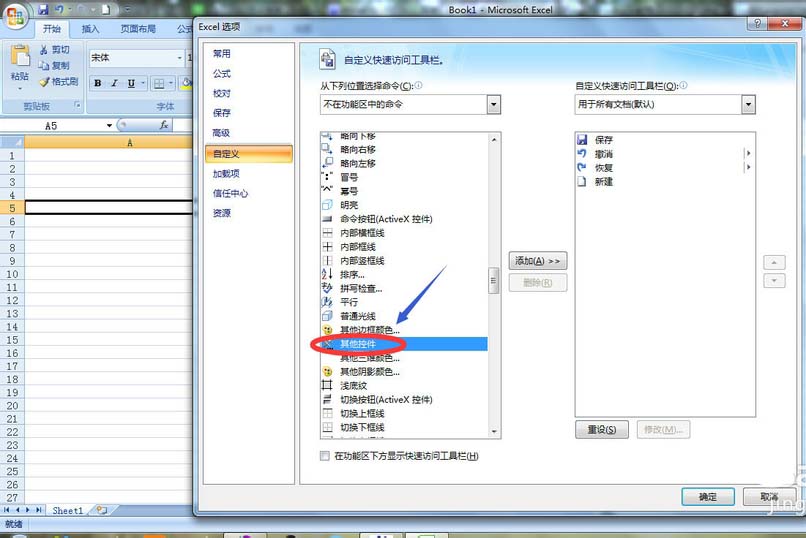Viewport: 806px width, 538px height.
Task: Open underline style dropdown arrow
Action: click(142, 83)
